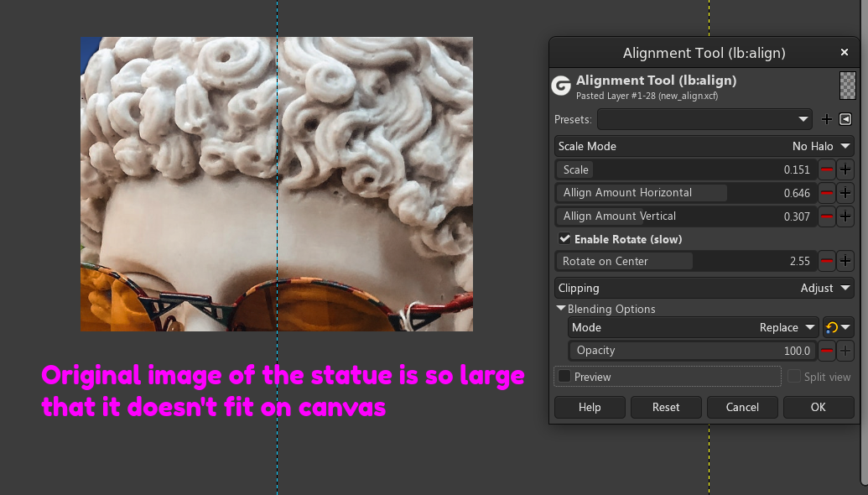This screenshot has width=868, height=495.
Task: Click the Help button
Action: (x=590, y=407)
